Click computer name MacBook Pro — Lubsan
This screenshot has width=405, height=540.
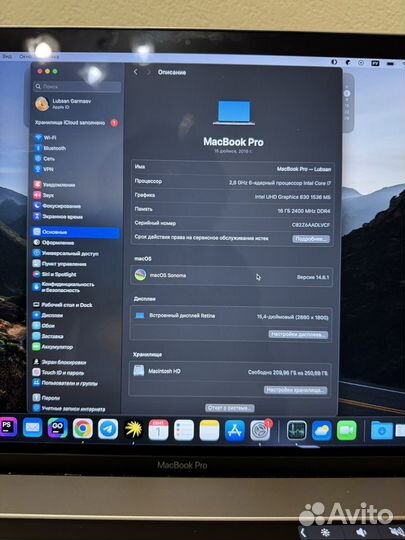304,169
